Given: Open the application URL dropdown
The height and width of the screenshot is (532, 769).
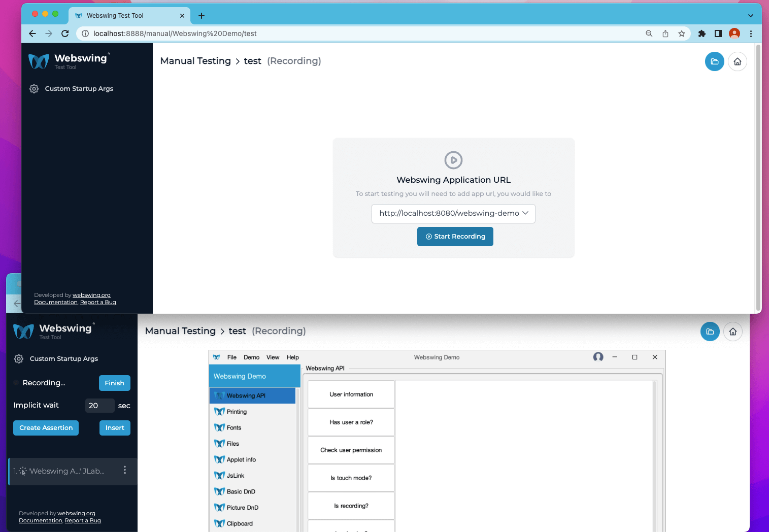Looking at the screenshot, I should click(x=453, y=213).
